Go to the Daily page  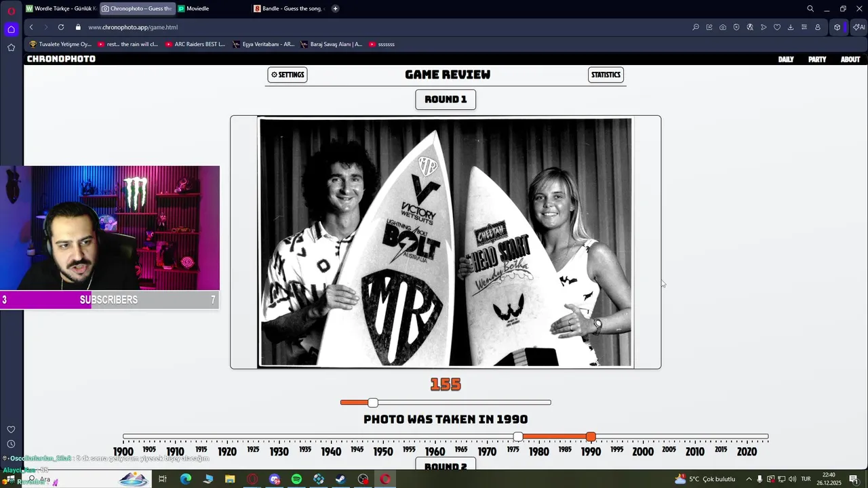click(x=786, y=60)
